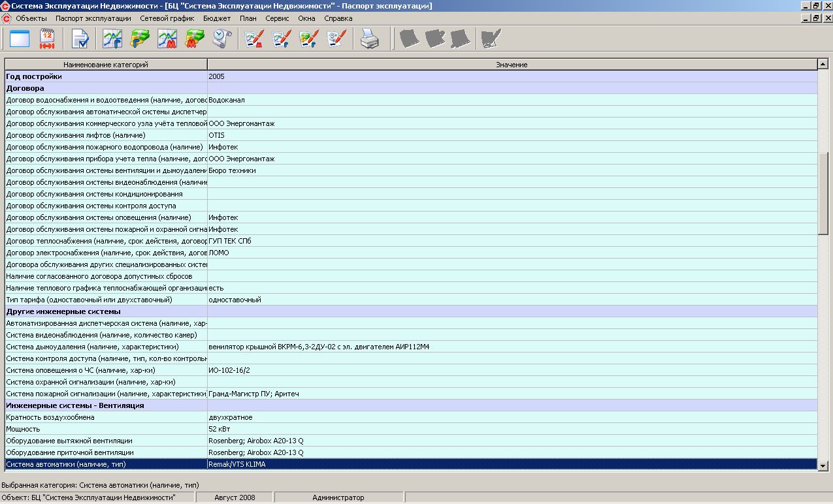833x504 pixels.
Task: Select Инженерные системы - Вентиляция header
Action: pyautogui.click(x=411, y=405)
